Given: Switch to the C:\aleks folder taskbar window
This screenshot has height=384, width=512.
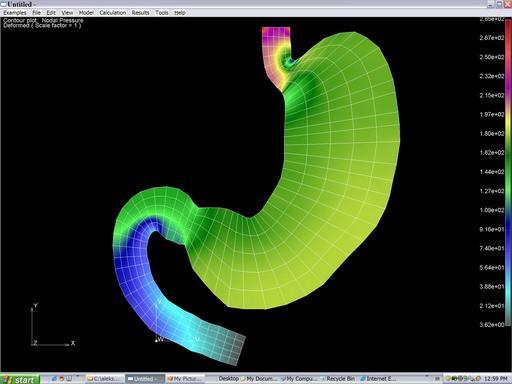Looking at the screenshot, I should coord(104,379).
